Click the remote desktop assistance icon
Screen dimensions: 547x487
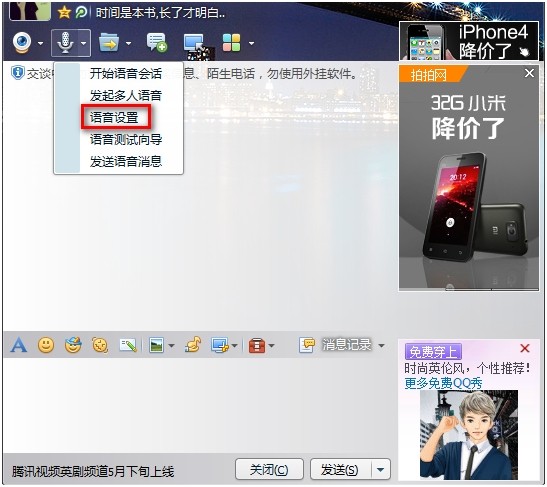194,44
